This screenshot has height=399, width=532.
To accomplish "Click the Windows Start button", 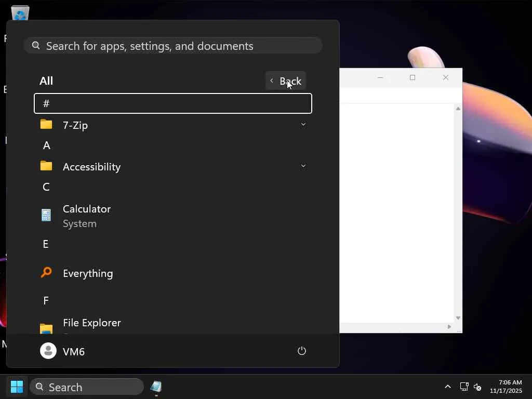I will [17, 387].
